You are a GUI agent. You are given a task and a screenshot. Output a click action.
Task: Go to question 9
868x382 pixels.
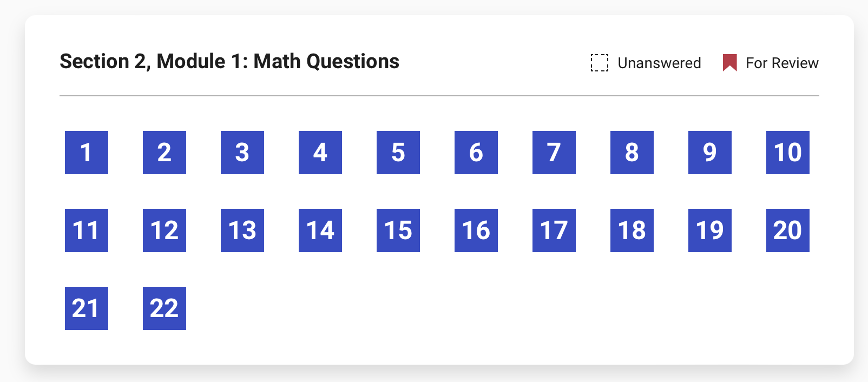(x=709, y=153)
